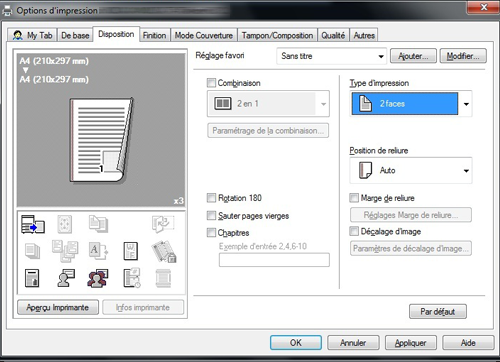Click the page with hash tag and clock icon
This screenshot has height=362, width=500.
tap(132, 278)
